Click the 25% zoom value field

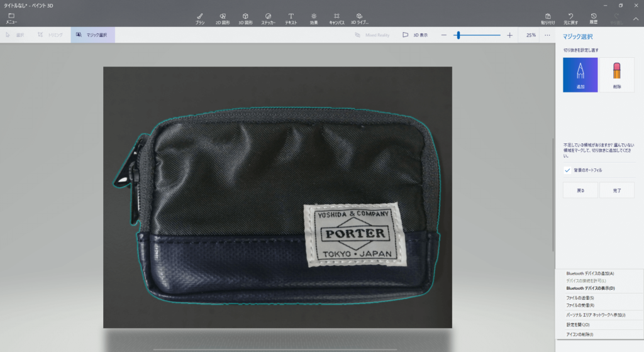tap(531, 35)
